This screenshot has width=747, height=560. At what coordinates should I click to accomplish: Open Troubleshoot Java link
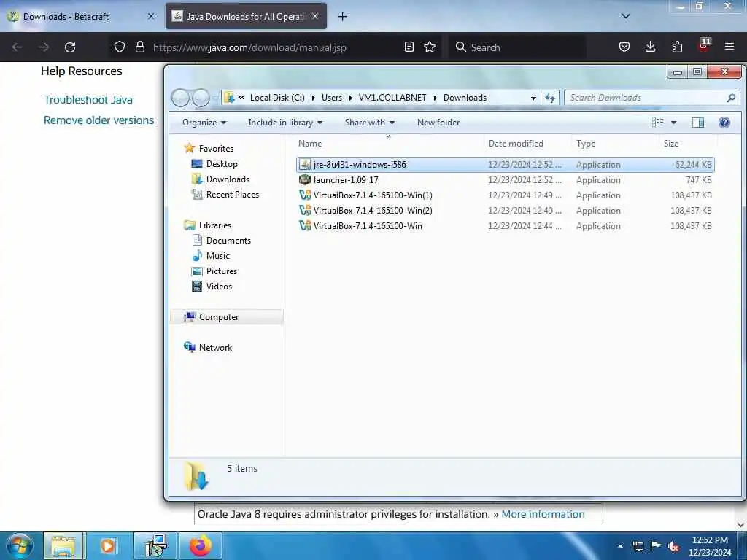[88, 99]
